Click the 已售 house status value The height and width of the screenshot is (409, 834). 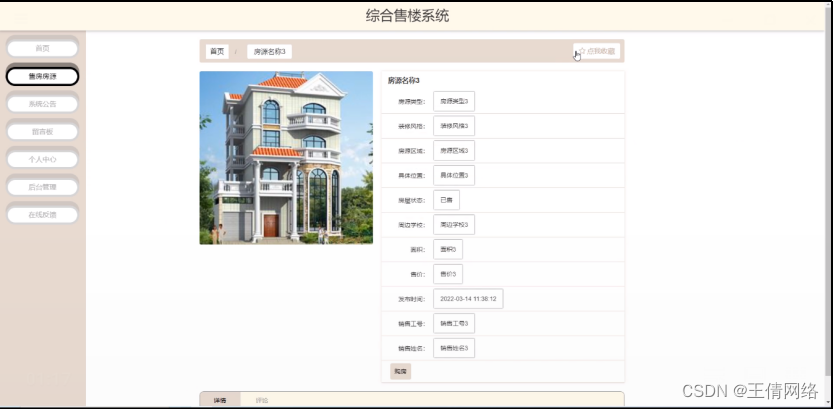coord(446,200)
